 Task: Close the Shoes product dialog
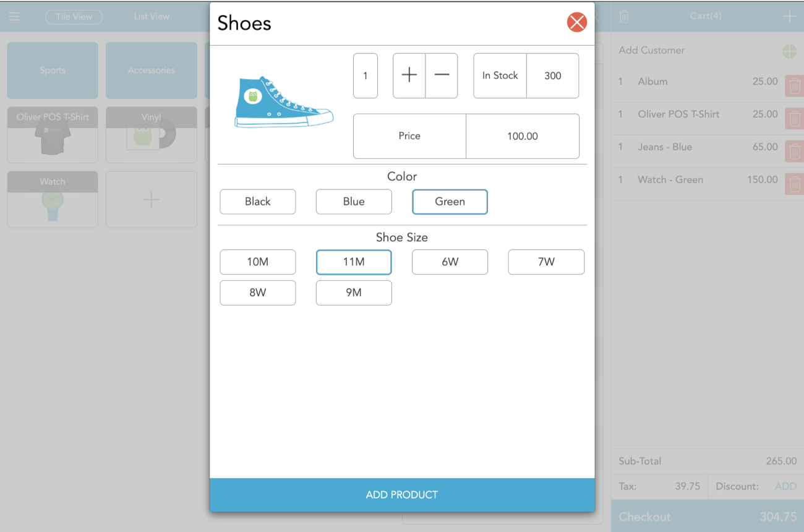pyautogui.click(x=576, y=23)
